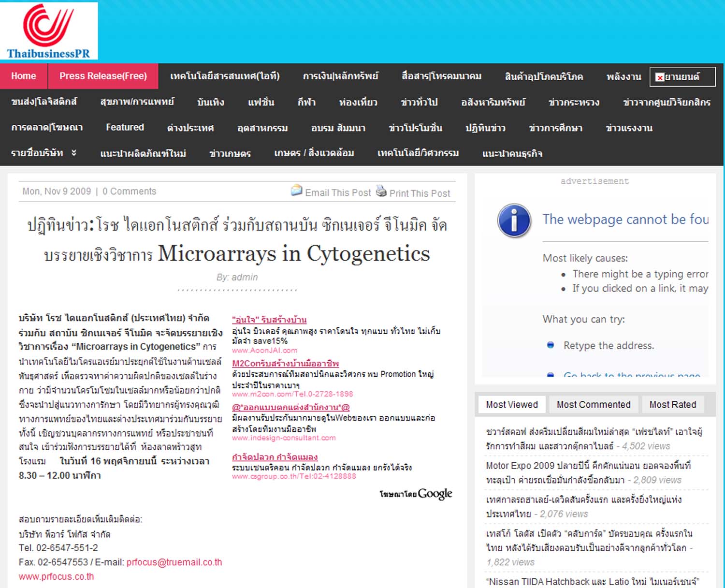Screen dimensions: 725x588
Task: Open www.prfocus.co.th link
Action: pos(57,576)
